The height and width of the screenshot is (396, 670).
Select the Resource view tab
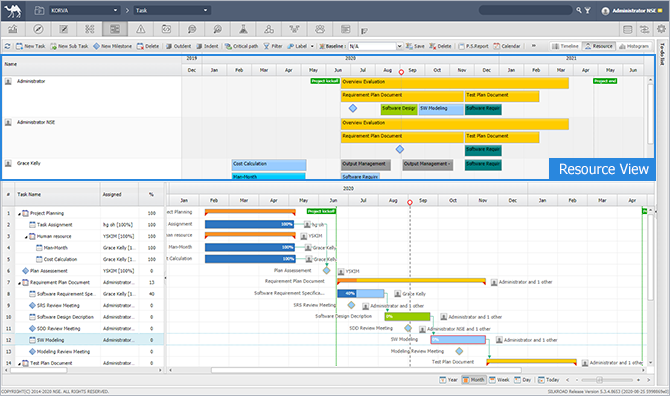click(x=599, y=46)
